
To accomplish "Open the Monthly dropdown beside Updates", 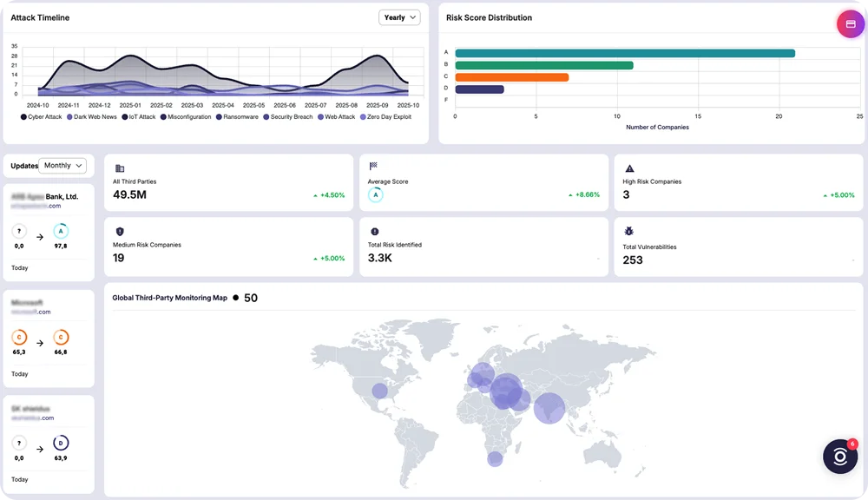I will [62, 166].
